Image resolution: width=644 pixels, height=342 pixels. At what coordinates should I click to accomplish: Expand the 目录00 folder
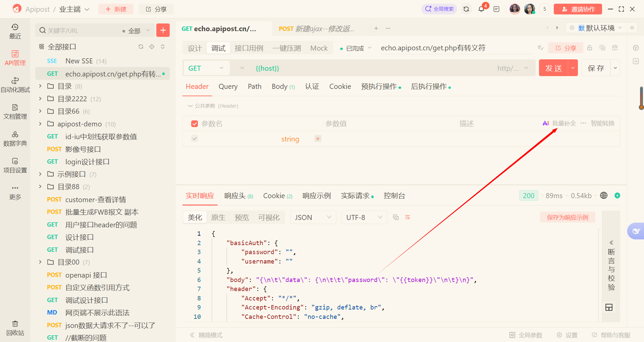(x=40, y=262)
